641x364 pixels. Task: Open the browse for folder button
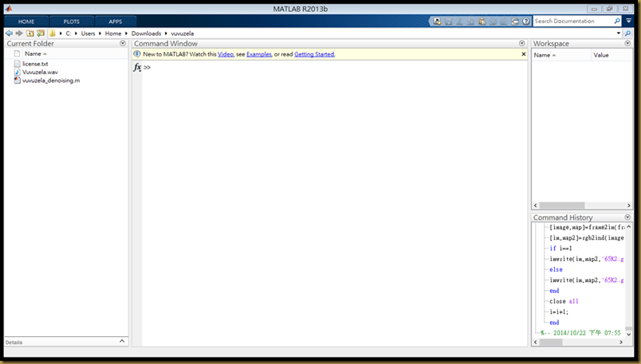click(41, 33)
